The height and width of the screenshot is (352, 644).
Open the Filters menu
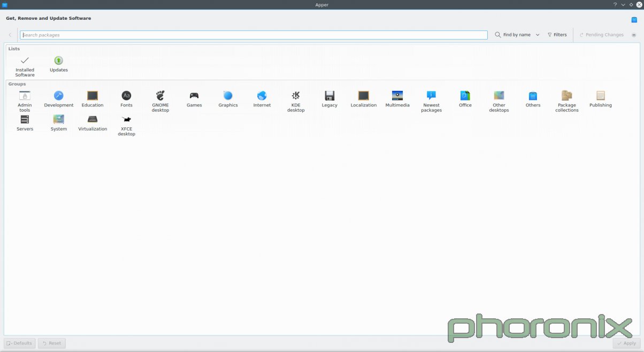point(557,34)
